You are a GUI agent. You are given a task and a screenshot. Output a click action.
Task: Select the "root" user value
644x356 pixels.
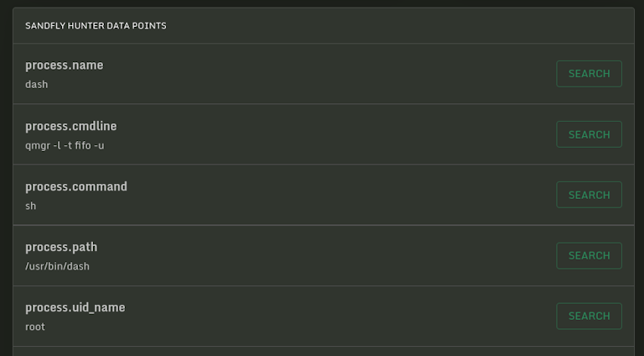35,327
